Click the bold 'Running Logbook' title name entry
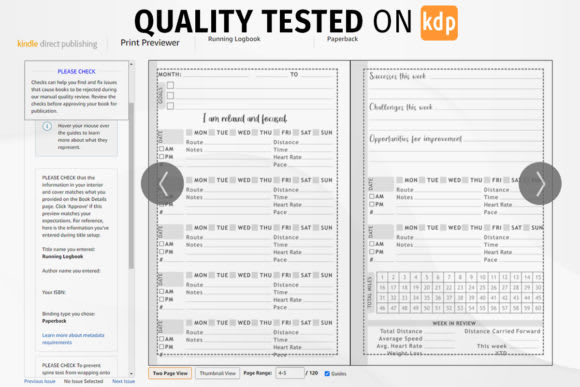Screen dimensions: 580x387 [x=63, y=256]
